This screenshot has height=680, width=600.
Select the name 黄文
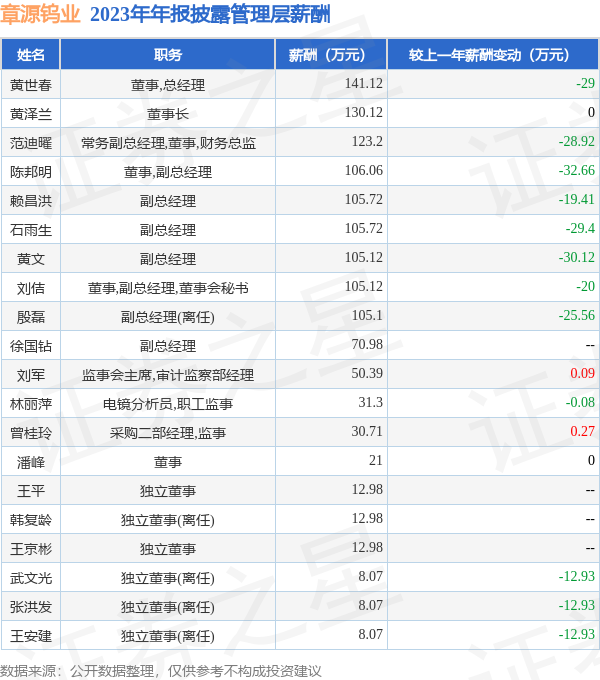tap(31, 259)
